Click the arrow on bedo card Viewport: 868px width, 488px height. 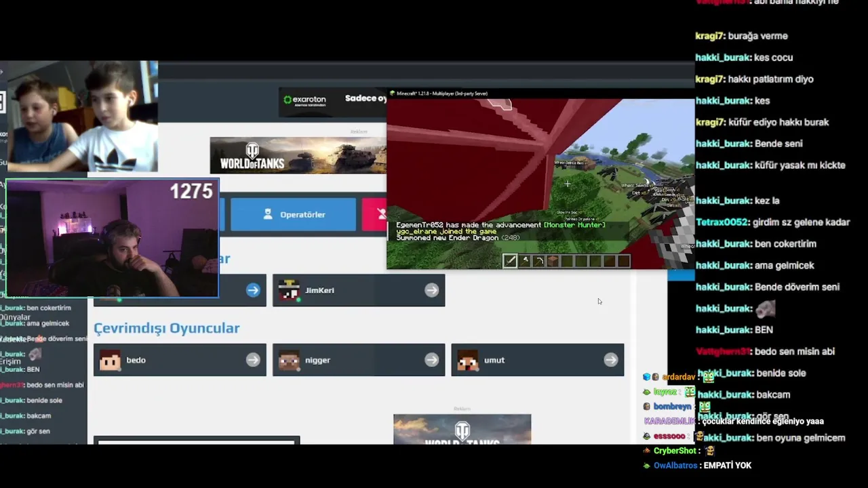252,360
